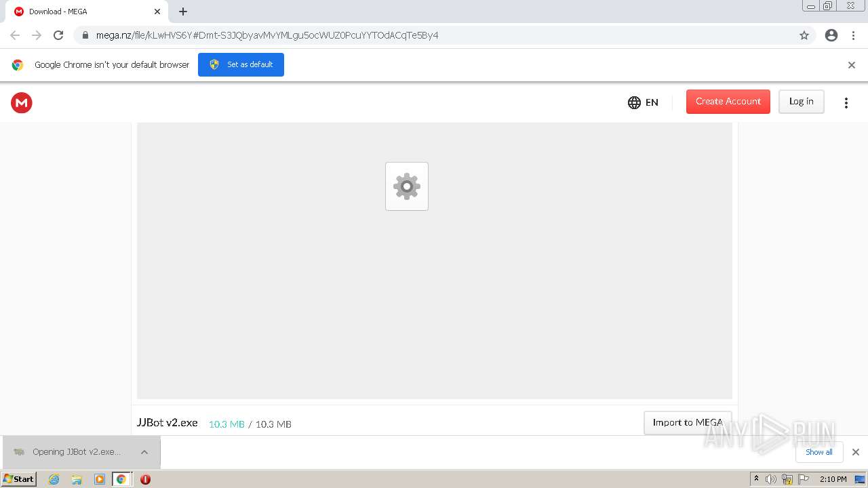868x488 pixels.
Task: Open the Windows Start menu
Action: coord(18,479)
